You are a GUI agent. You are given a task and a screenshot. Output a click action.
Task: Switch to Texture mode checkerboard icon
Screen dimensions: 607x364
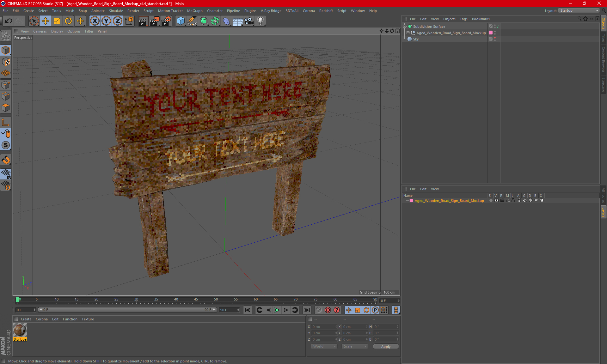[6, 62]
